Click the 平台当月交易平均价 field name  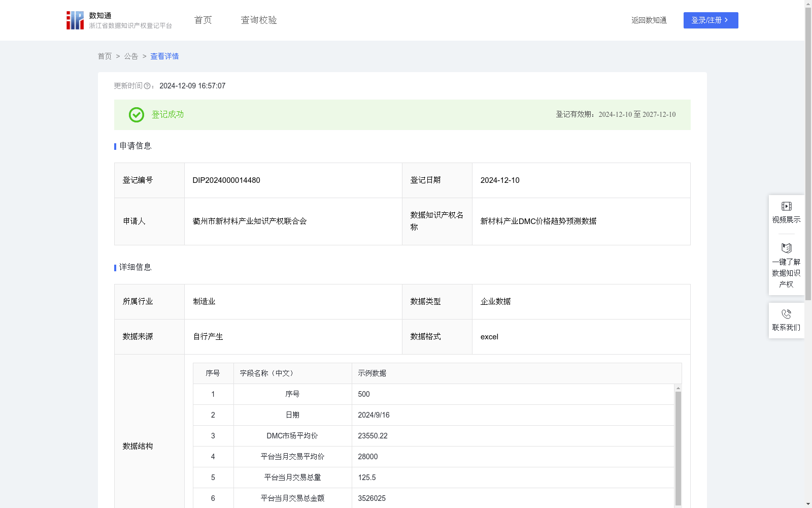(293, 457)
